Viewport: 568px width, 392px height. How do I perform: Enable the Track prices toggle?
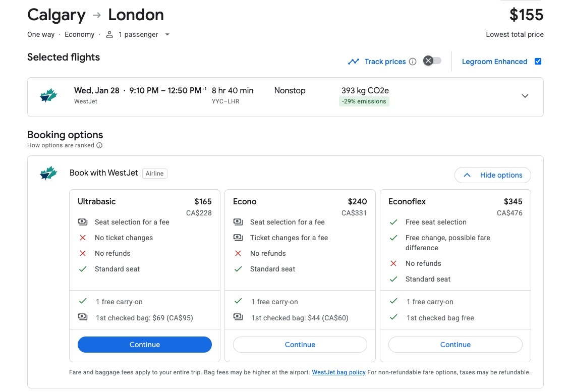[x=431, y=61]
